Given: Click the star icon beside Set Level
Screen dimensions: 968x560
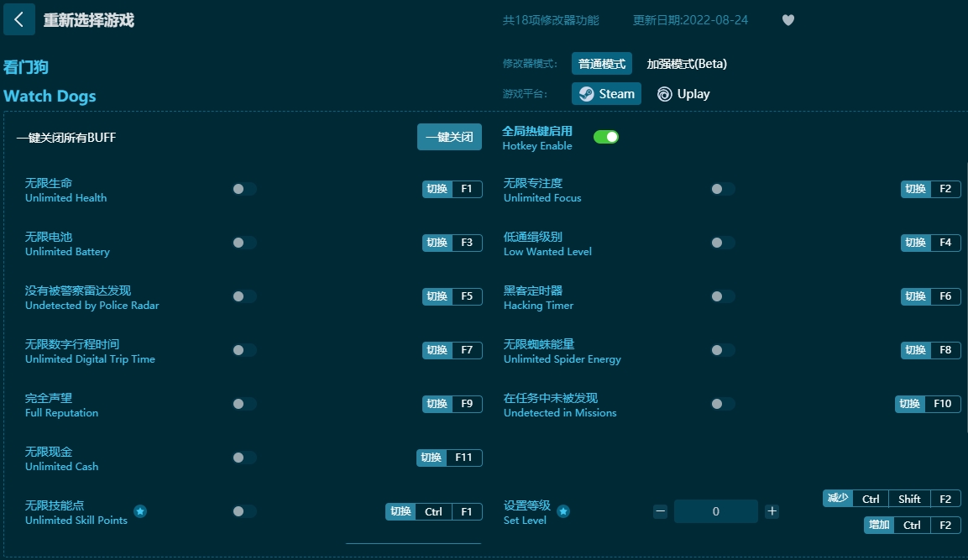Looking at the screenshot, I should click(563, 510).
